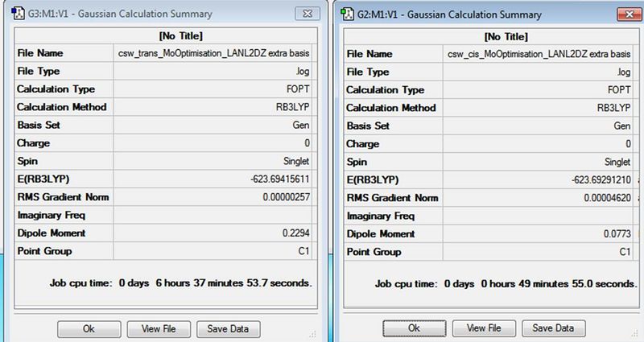Viewport: 644px width, 342px height.
Task: Select energy value -623.69291210
Action: point(601,179)
